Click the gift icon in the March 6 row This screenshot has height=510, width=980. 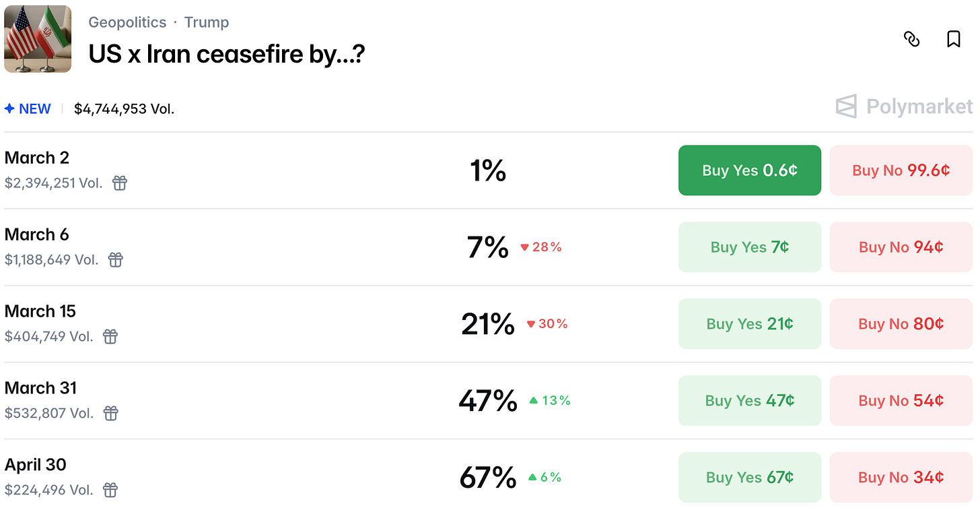[x=116, y=260]
